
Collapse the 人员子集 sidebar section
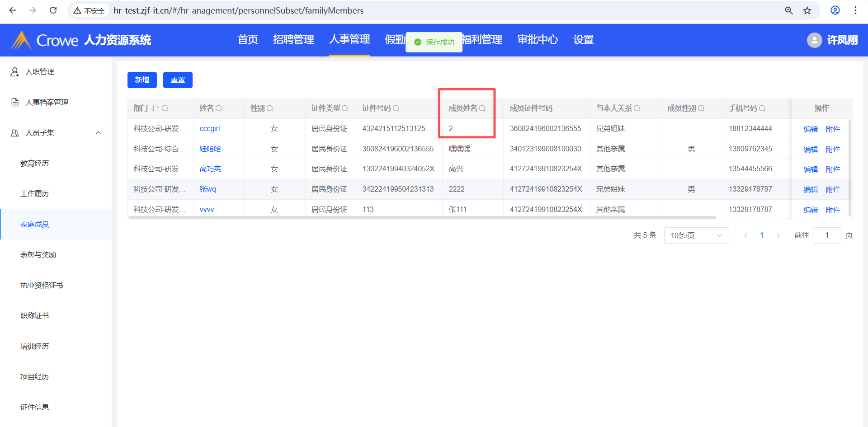click(x=99, y=133)
